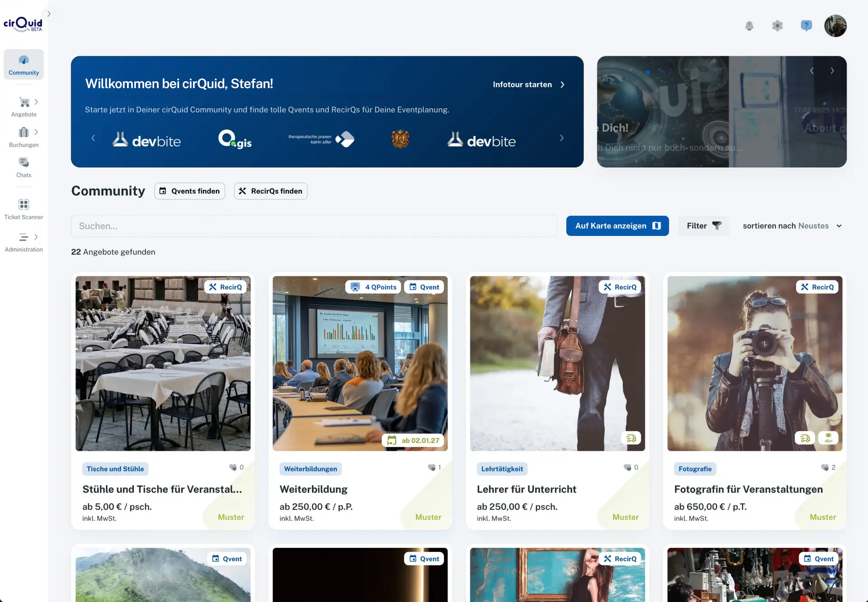Click the Suchen search field

314,226
